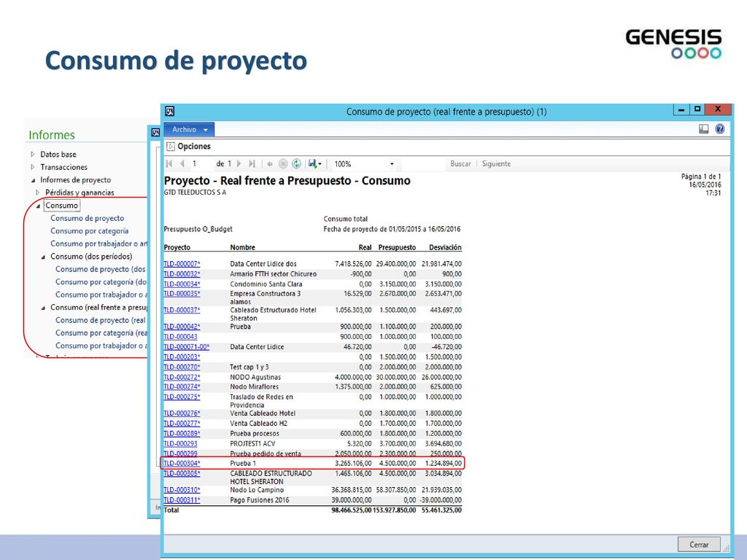This screenshot has height=560, width=747.
Task: Go to previous report page
Action: point(182,164)
